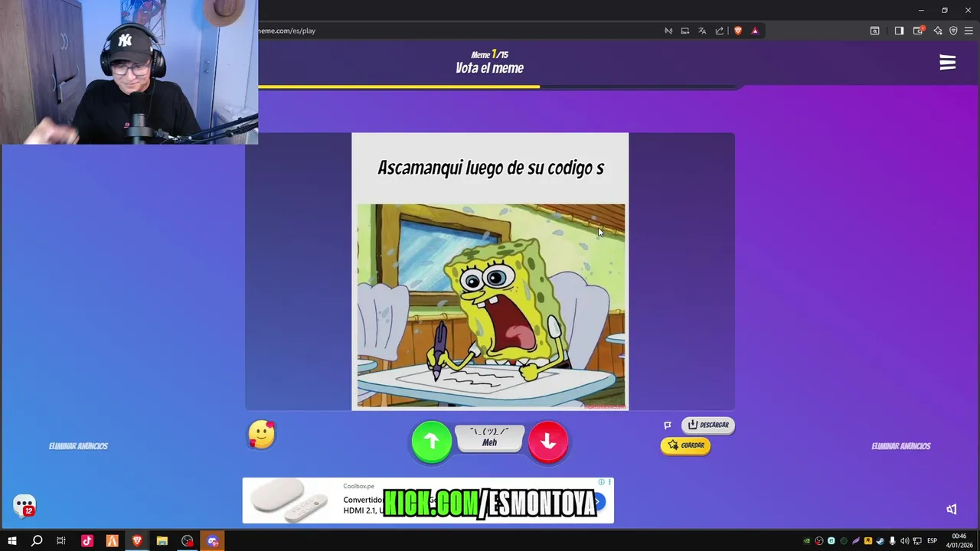Open Windows Start menu
This screenshot has height=551, width=980.
tap(12, 541)
